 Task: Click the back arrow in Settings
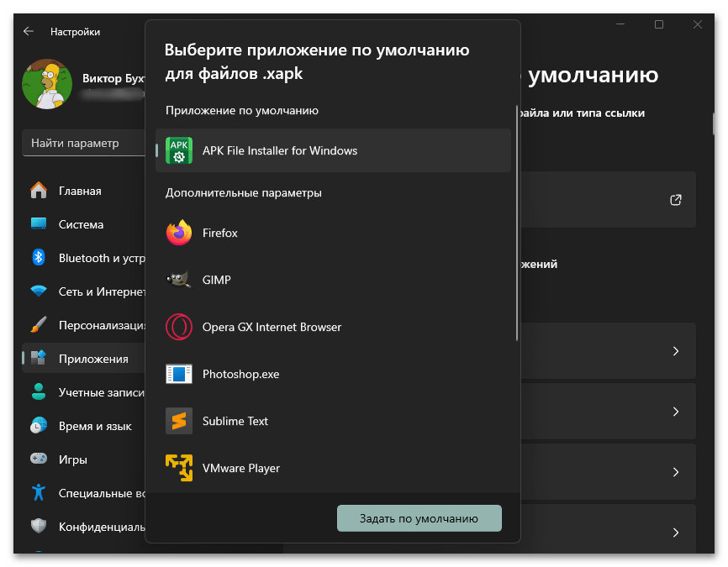(x=29, y=31)
